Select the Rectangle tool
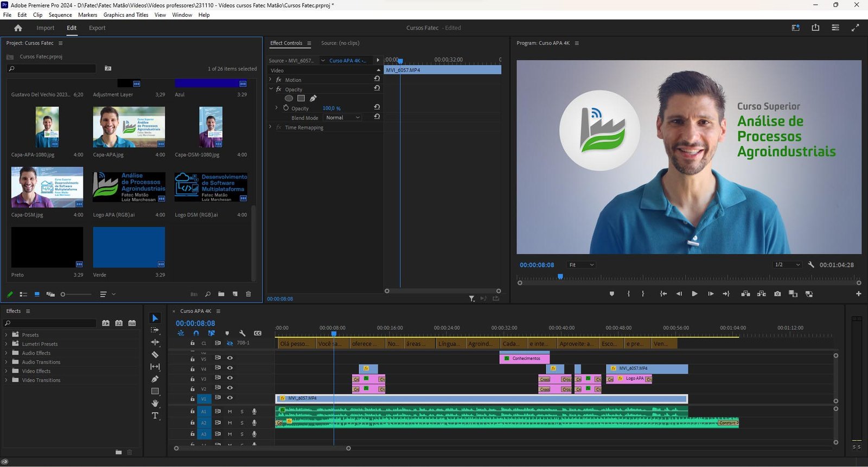 coord(155,391)
